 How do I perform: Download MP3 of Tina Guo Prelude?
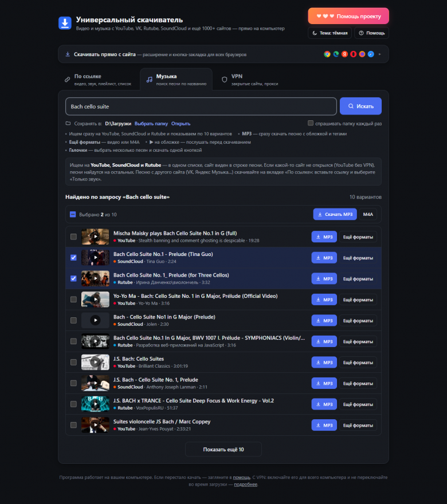coord(324,258)
